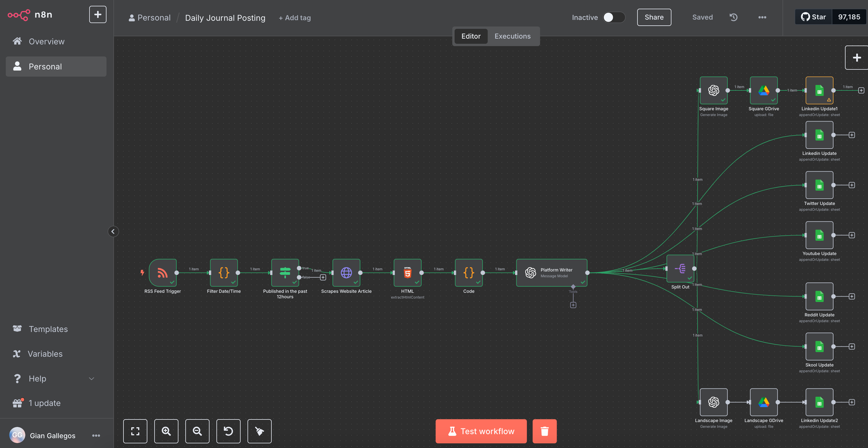868x448 pixels.
Task: View the 1 update notification
Action: 56,403
